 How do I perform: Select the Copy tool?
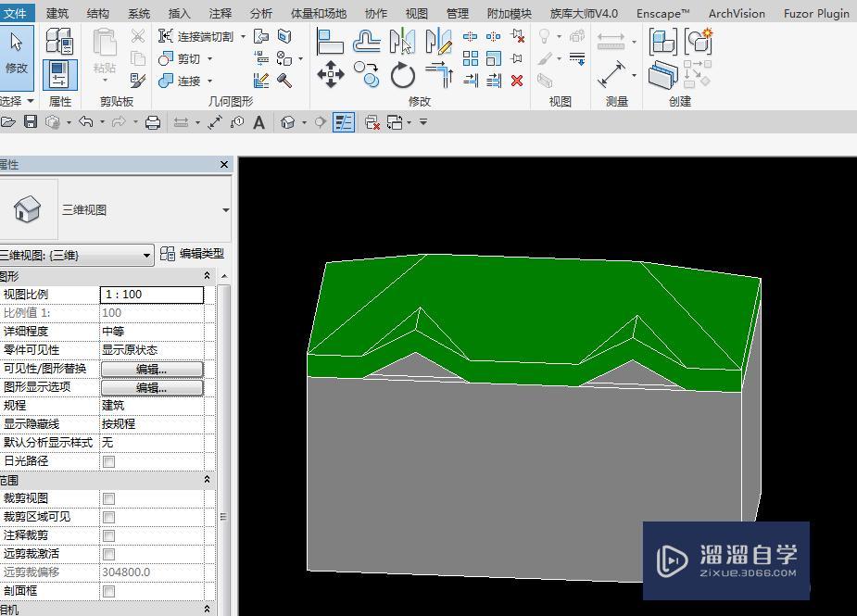[366, 74]
